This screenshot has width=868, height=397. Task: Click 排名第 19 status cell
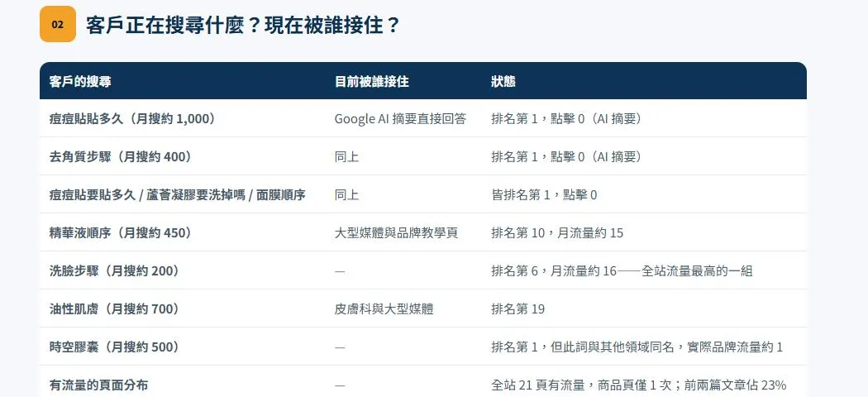coord(517,309)
